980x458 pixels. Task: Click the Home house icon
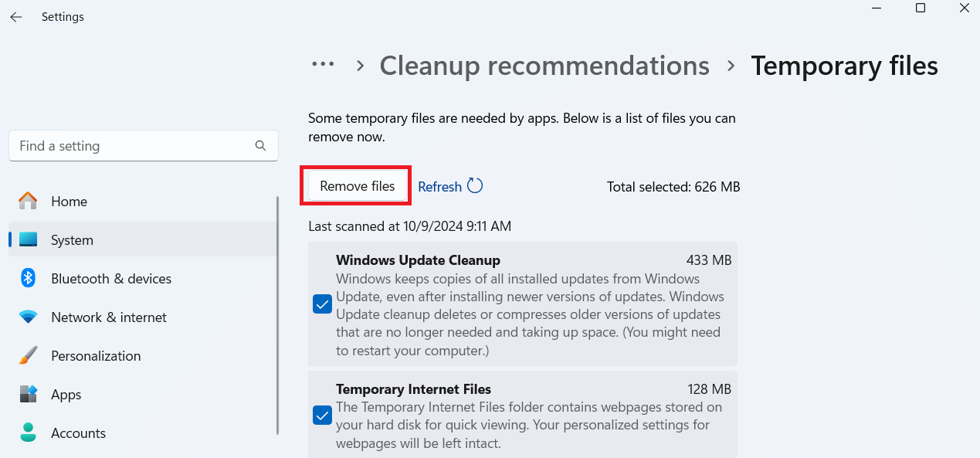[28, 201]
